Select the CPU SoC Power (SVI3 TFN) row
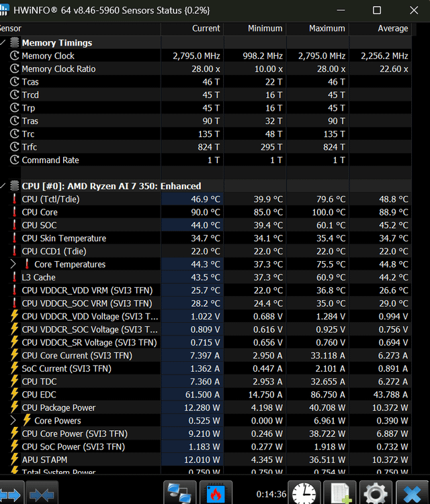 206,446
